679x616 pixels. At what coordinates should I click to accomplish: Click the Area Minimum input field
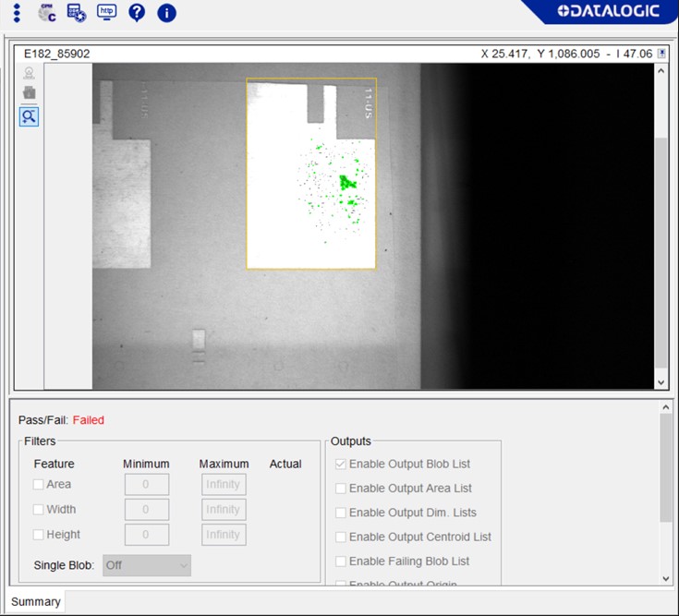click(147, 484)
